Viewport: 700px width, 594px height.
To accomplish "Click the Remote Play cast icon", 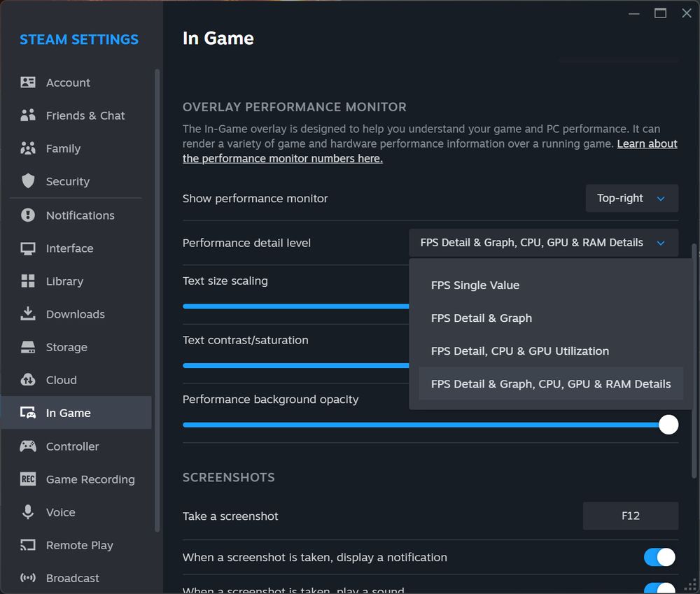I will tap(28, 545).
